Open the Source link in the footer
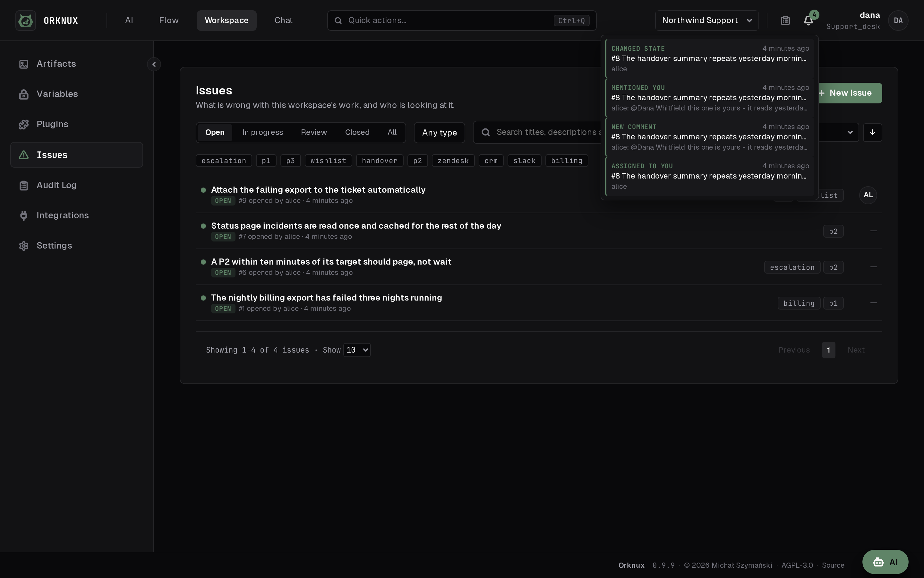The image size is (924, 578). click(x=833, y=565)
